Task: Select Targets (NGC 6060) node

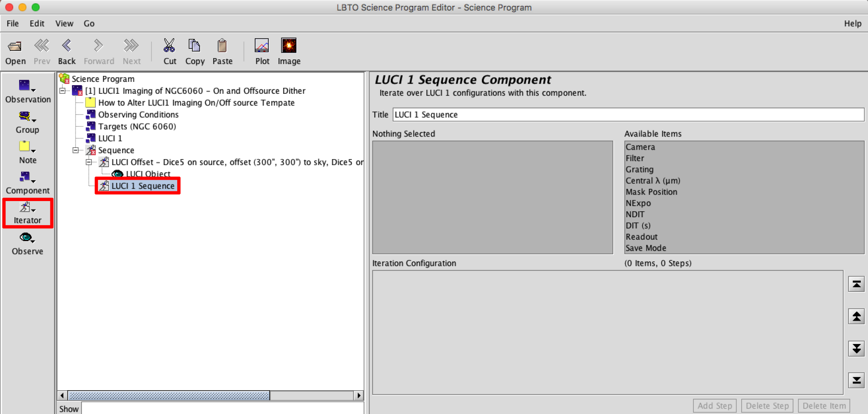Action: point(137,126)
